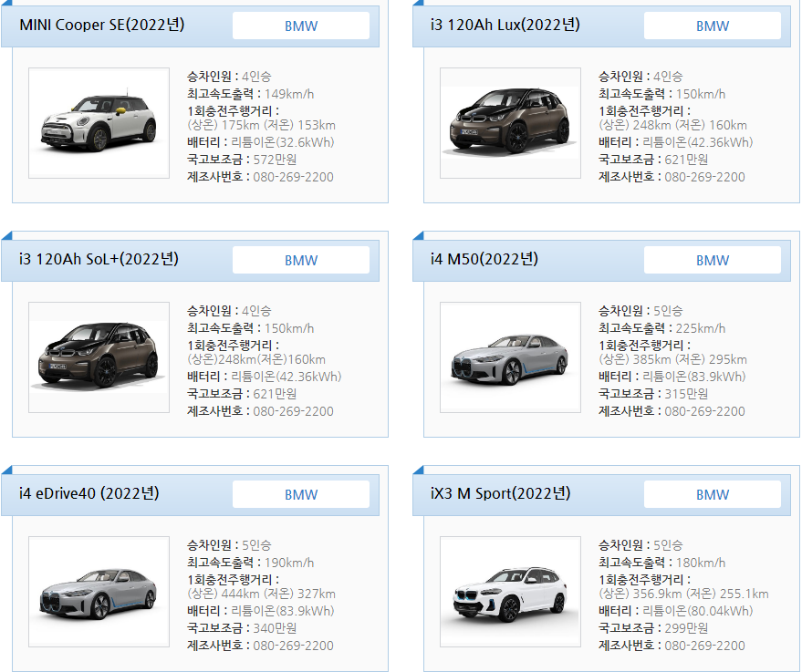The image size is (802, 672).
Task: Click range '(상온) 175km (저온) 153km'
Action: [261, 125]
